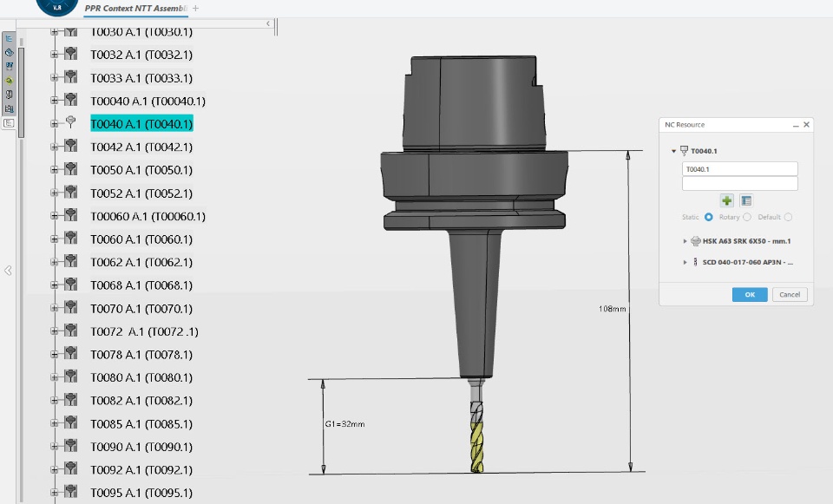Click the tool assembly icon of T0062 A.1
The height and width of the screenshot is (504, 833).
(70, 261)
